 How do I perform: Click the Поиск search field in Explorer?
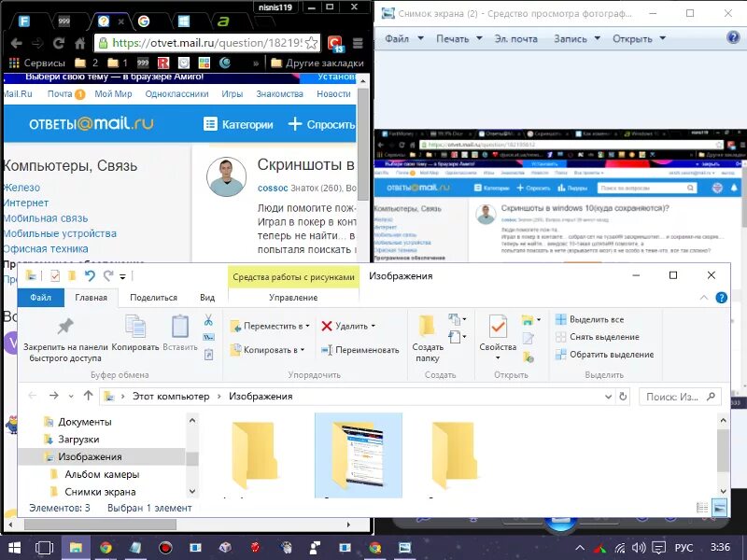tap(681, 396)
